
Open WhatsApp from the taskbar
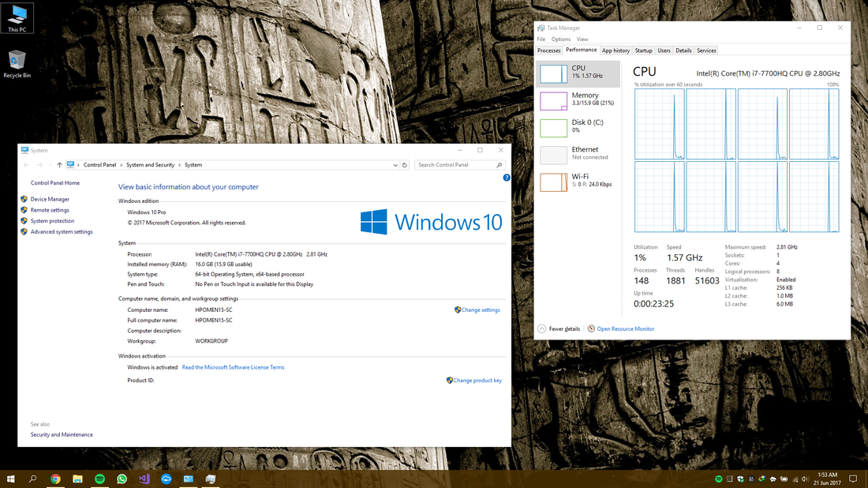tap(122, 479)
